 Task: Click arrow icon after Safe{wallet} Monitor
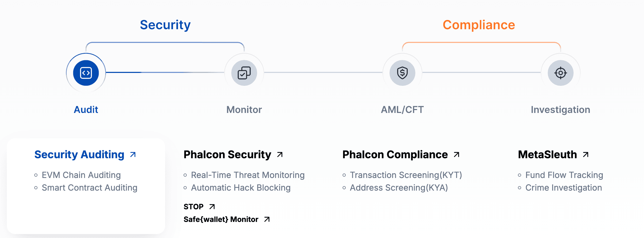click(x=267, y=219)
